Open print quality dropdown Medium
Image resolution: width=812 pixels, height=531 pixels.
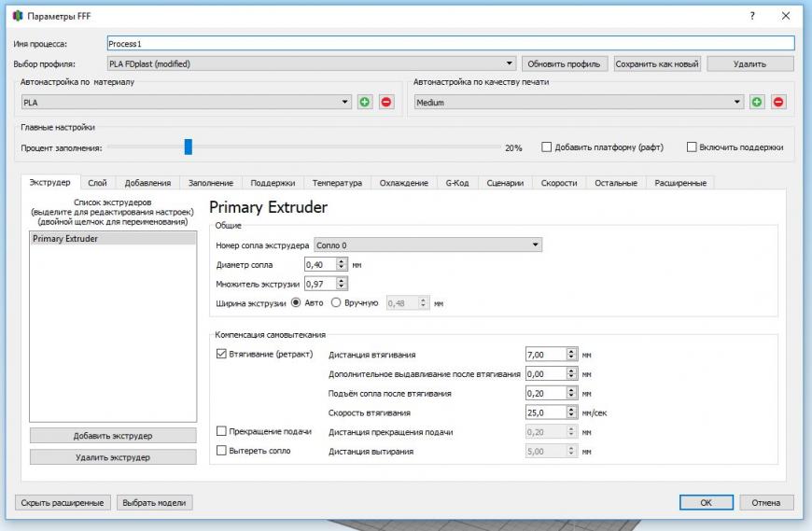(x=579, y=102)
